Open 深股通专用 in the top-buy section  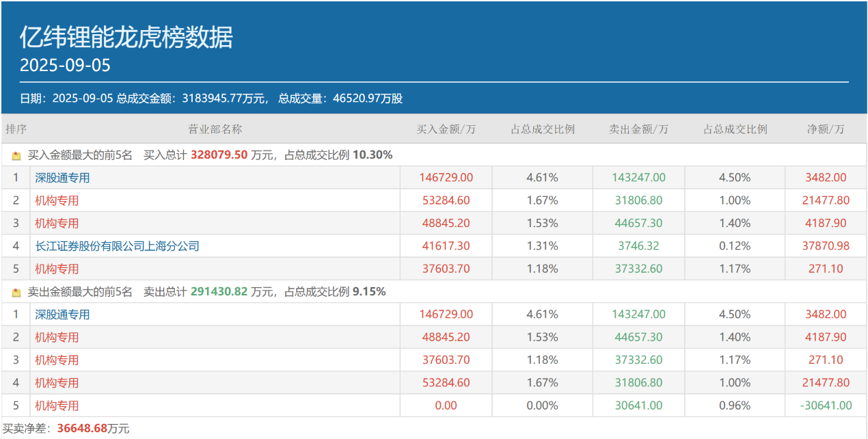point(62,178)
